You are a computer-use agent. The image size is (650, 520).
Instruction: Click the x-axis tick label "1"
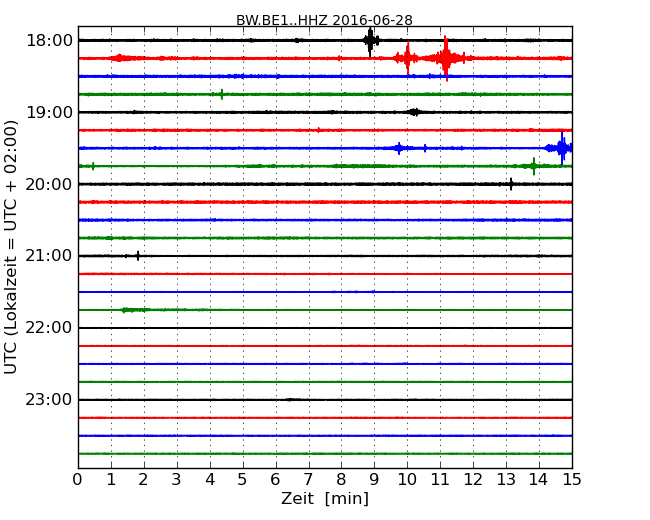111,480
